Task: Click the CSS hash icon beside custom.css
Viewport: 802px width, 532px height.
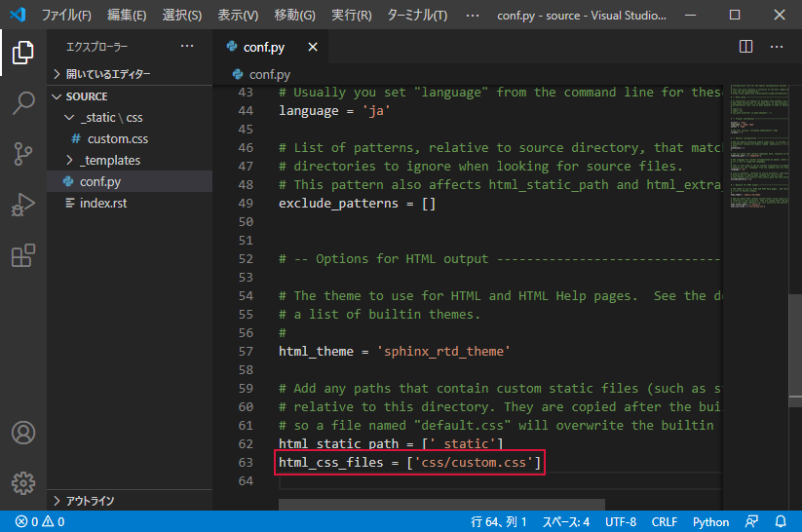Action: pyautogui.click(x=76, y=138)
